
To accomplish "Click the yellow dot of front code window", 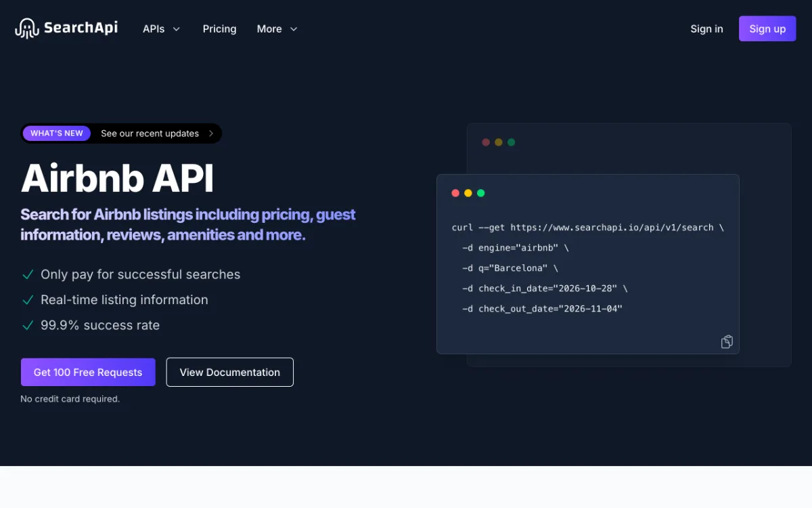I will [x=468, y=193].
